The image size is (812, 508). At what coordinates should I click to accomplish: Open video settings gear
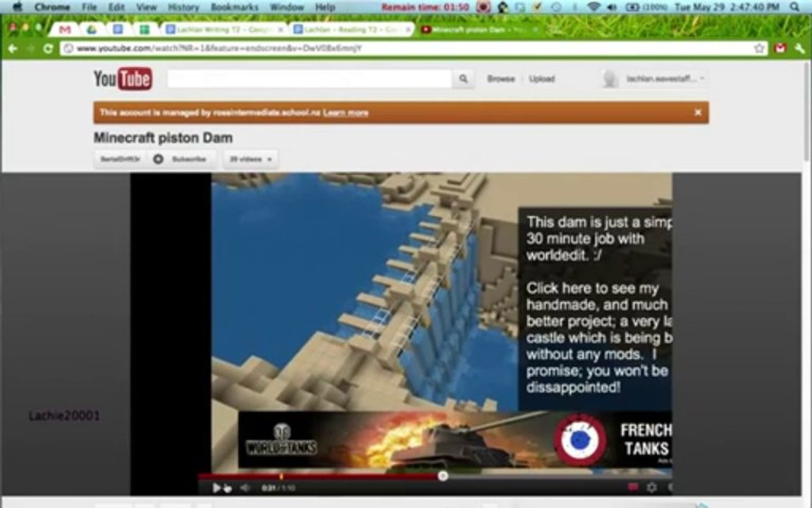(x=651, y=488)
